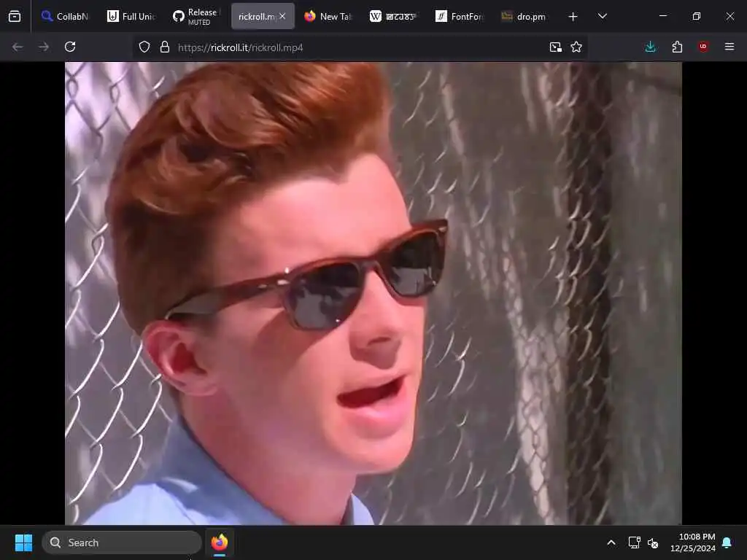
Task: Switch to the dro.pm tab
Action: click(524, 17)
